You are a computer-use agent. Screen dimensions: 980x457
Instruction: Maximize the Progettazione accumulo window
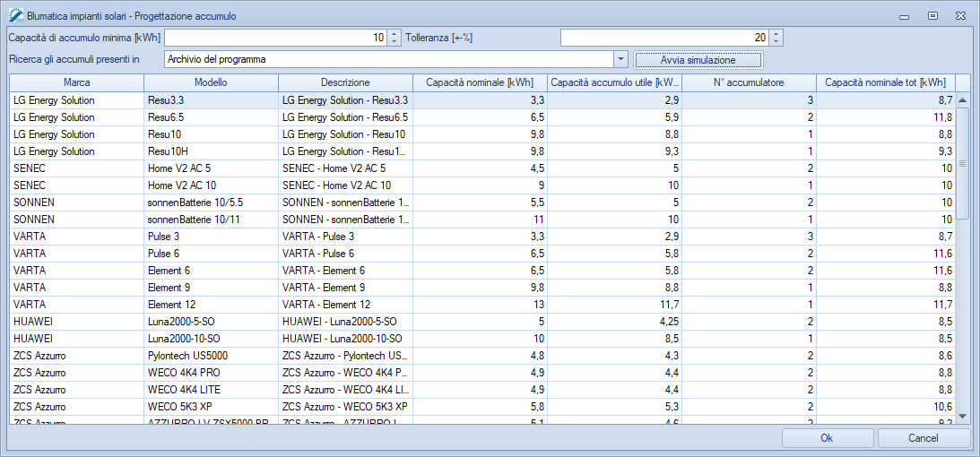tap(932, 16)
